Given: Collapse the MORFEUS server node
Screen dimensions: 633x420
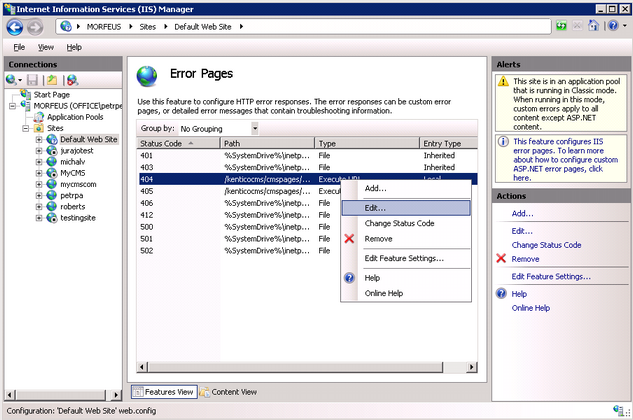Looking at the screenshot, I should click(13, 106).
